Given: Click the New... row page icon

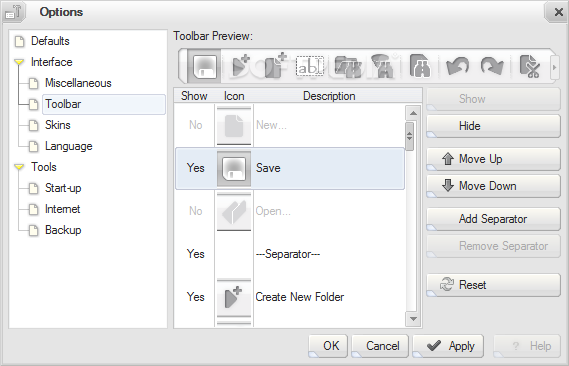Looking at the screenshot, I should (234, 126).
